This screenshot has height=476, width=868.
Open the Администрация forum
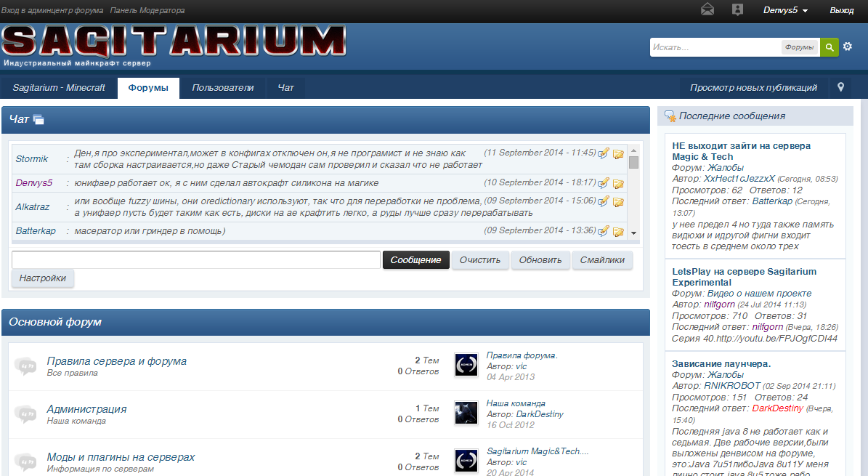pos(86,409)
